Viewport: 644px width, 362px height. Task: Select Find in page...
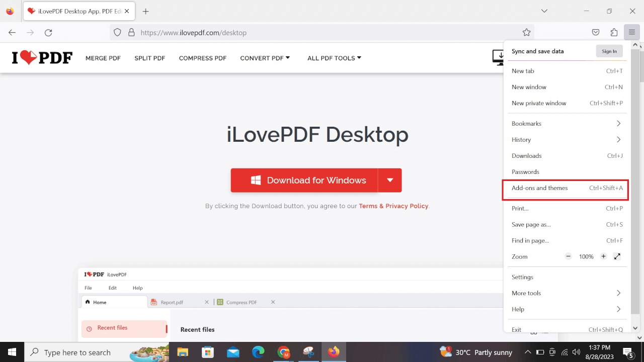tap(567, 240)
